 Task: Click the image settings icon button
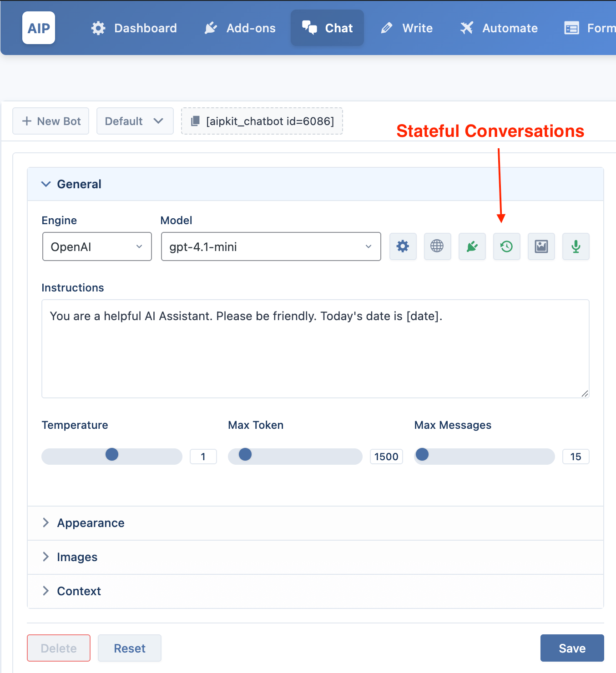click(x=541, y=246)
